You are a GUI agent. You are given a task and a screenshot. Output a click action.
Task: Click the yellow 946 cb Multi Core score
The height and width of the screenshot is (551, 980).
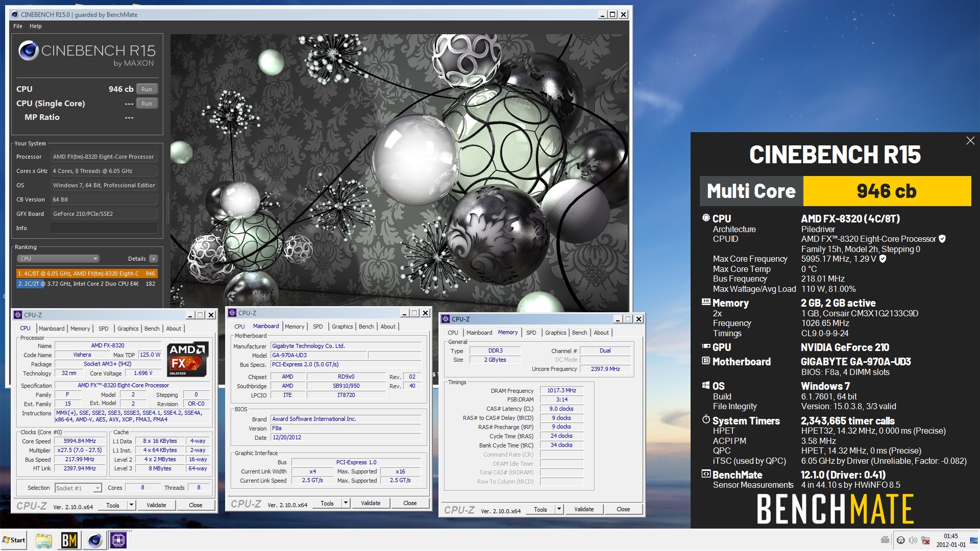coord(887,191)
